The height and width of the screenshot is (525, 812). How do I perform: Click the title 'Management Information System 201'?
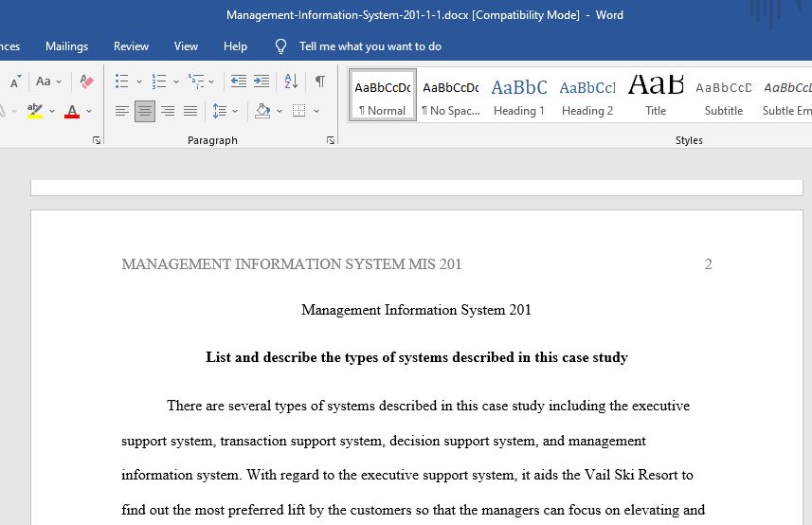(x=416, y=310)
